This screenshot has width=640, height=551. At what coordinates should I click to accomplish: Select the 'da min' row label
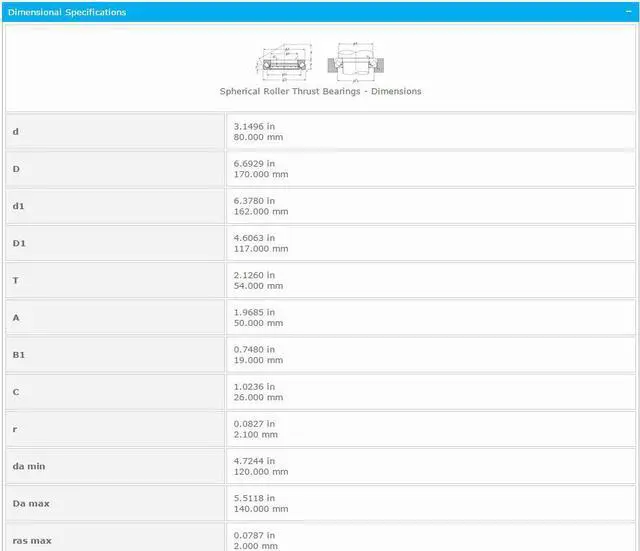[x=28, y=466]
